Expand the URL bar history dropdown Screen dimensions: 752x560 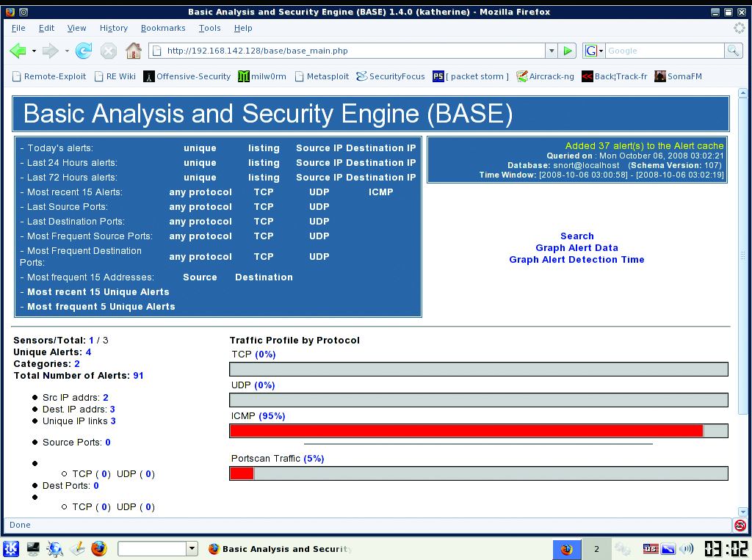click(x=551, y=51)
